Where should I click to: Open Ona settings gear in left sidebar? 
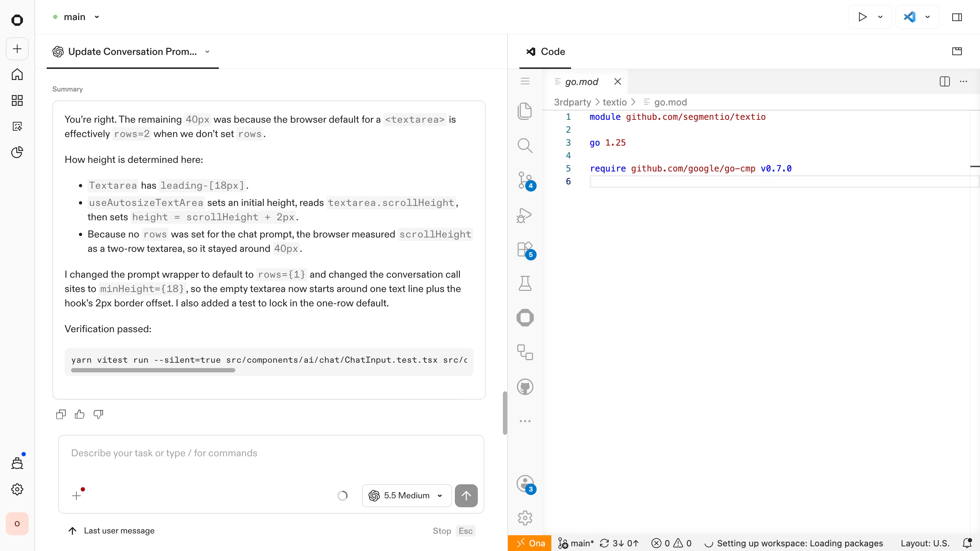pyautogui.click(x=17, y=489)
